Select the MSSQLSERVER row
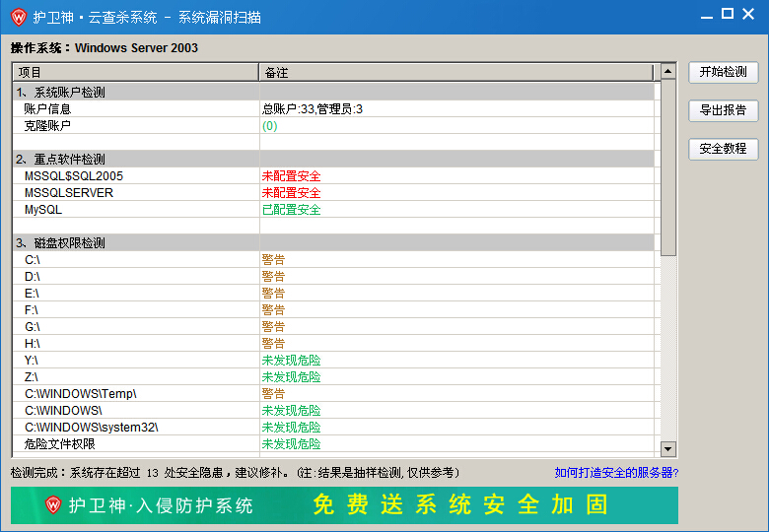The height and width of the screenshot is (532, 769). (333, 192)
